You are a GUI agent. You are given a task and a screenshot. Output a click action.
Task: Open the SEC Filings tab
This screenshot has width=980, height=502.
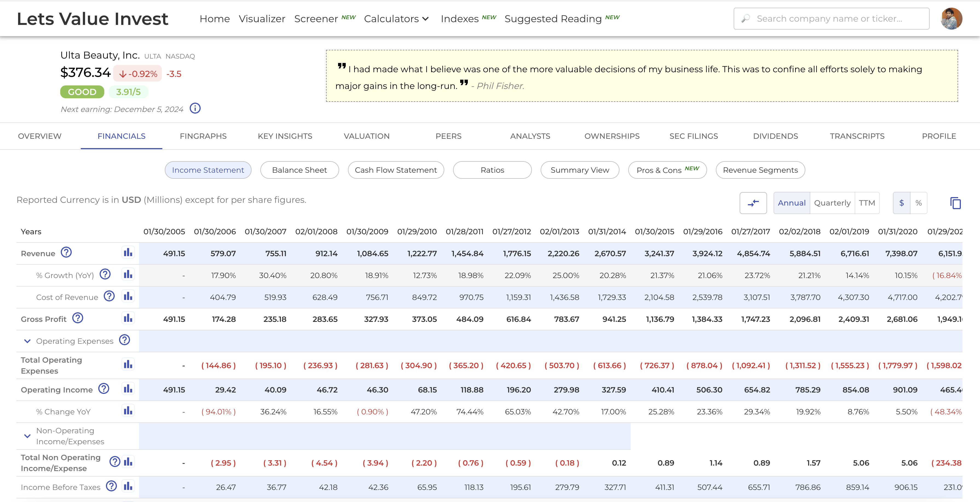(x=694, y=136)
